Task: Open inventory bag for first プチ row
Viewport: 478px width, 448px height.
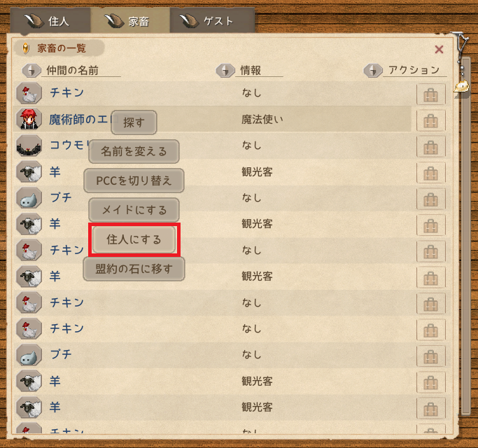Action: click(x=430, y=199)
